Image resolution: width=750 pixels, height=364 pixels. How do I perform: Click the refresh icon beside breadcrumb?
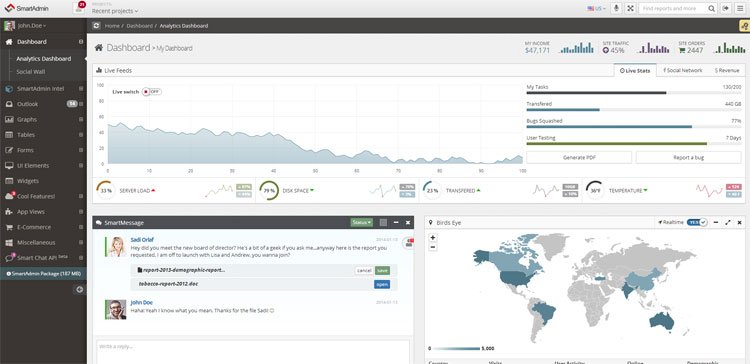coord(97,26)
